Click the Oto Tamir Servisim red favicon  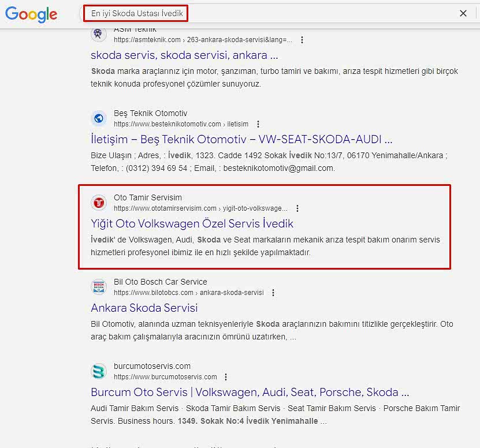pos(99,203)
